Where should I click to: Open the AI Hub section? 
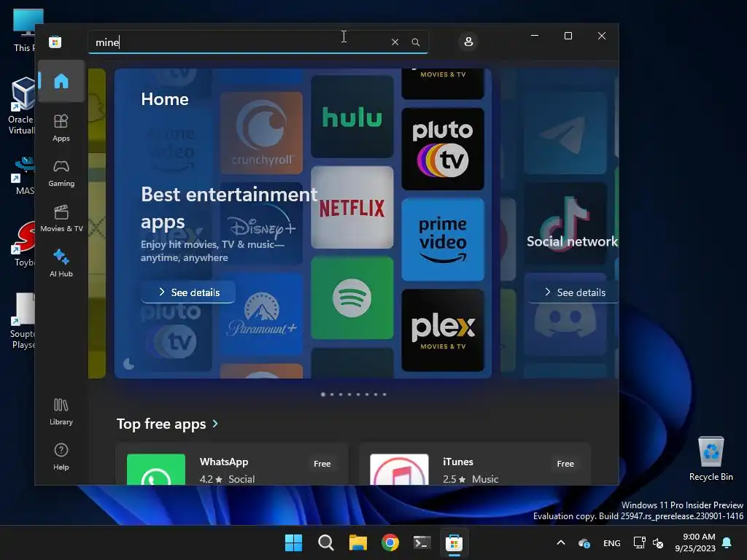pyautogui.click(x=61, y=263)
